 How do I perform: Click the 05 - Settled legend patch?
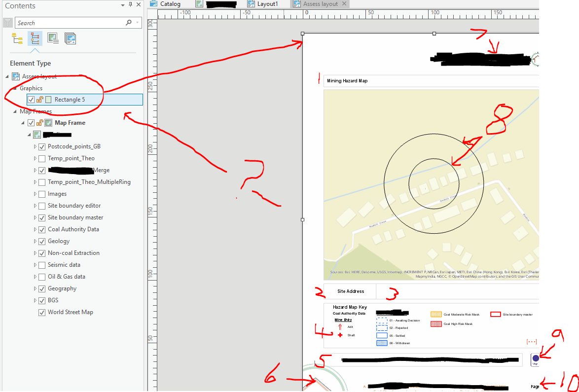381,335
